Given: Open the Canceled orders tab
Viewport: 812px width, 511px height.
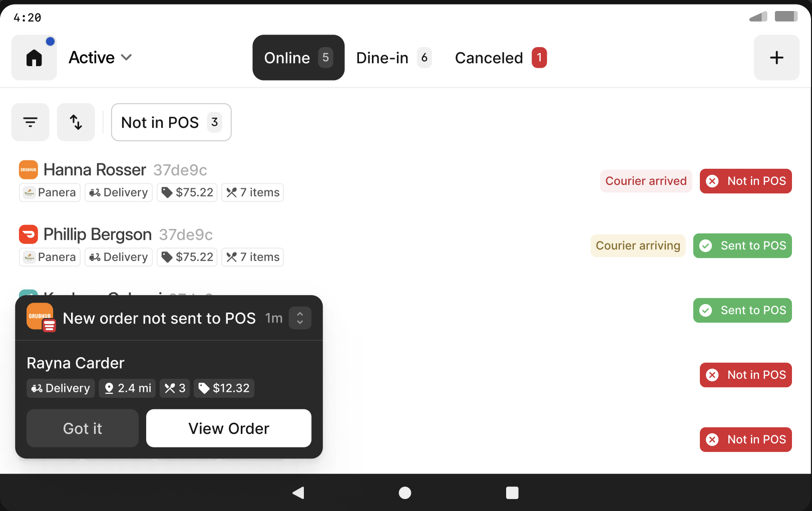Looking at the screenshot, I should coord(501,58).
